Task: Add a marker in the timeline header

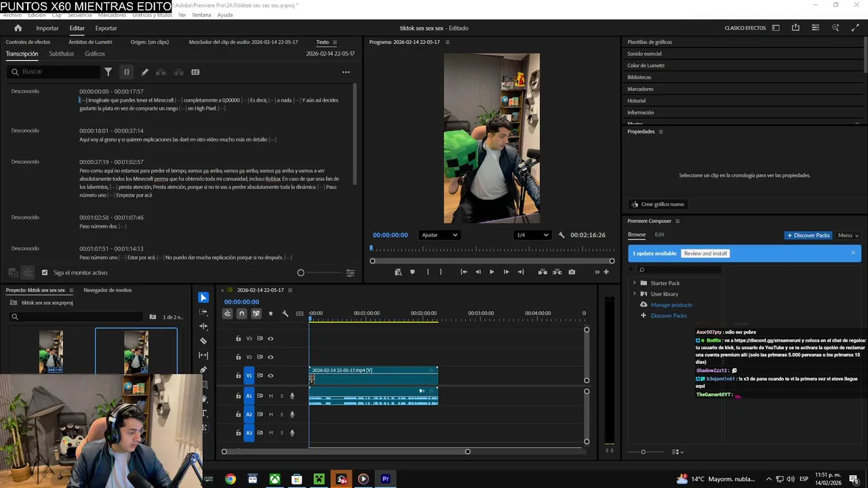Action: click(271, 314)
